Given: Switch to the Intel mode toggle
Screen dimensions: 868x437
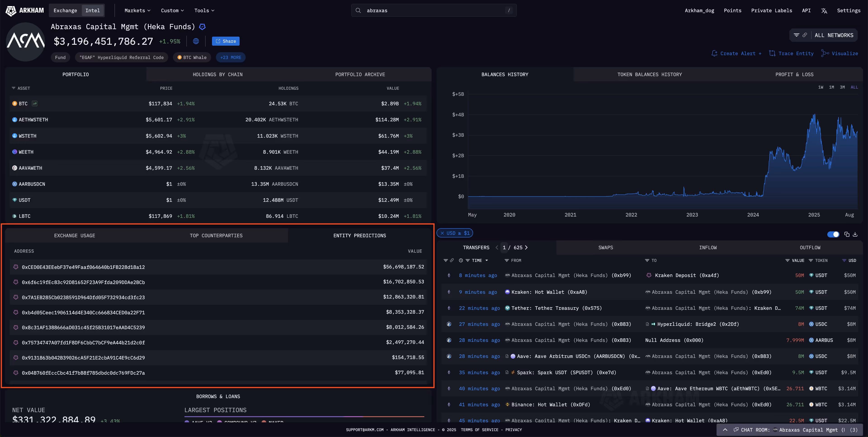Looking at the screenshot, I should tap(92, 10).
